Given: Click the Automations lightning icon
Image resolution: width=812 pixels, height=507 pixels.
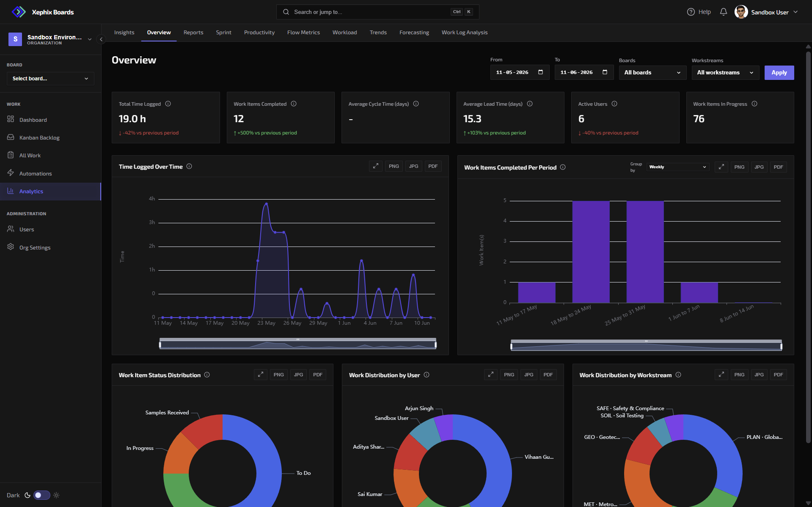Looking at the screenshot, I should pyautogui.click(x=11, y=173).
